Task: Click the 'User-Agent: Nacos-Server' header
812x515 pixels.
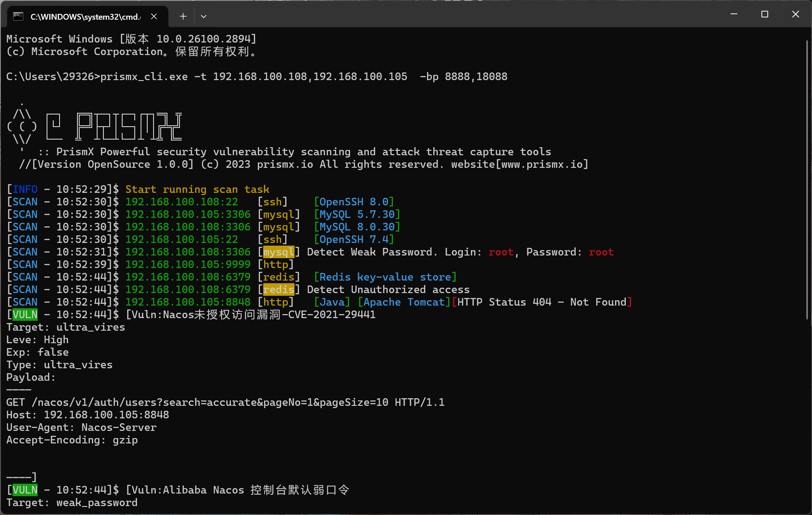Action: click(81, 428)
